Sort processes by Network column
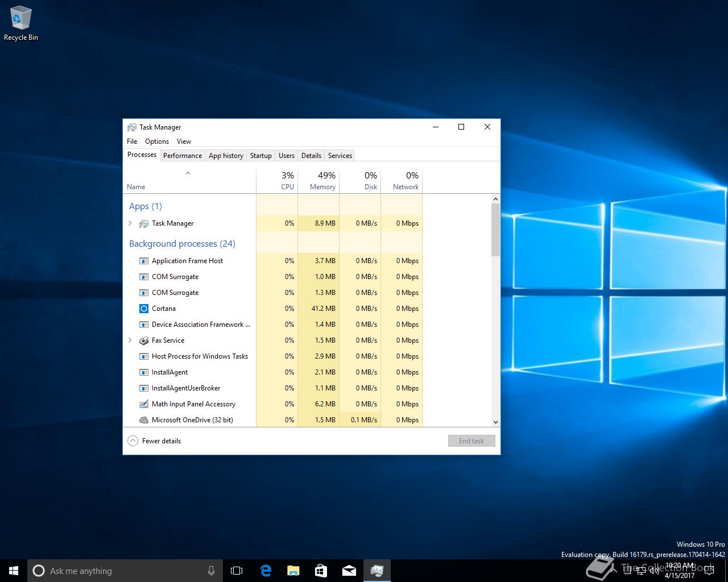Image resolution: width=728 pixels, height=582 pixels. pyautogui.click(x=402, y=181)
